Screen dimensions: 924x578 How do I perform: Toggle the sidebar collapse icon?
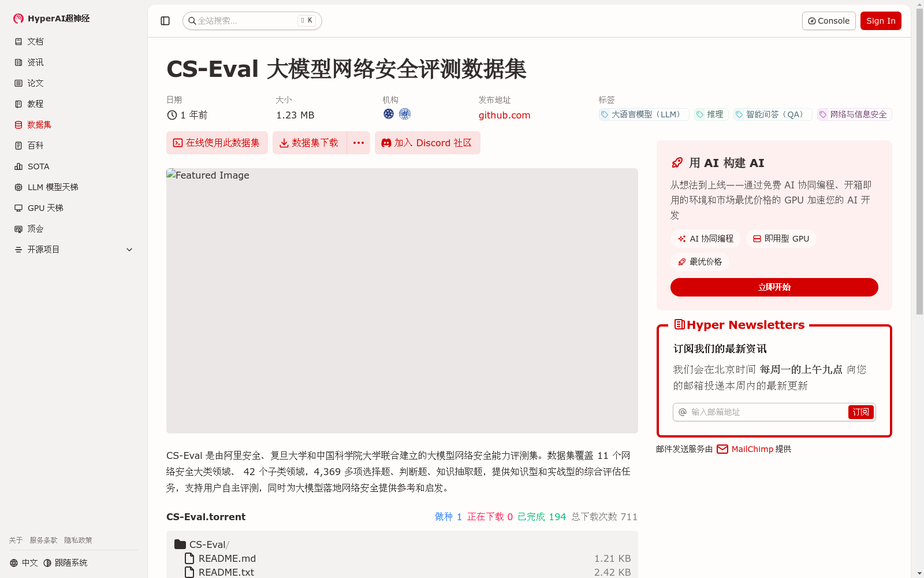pyautogui.click(x=165, y=20)
